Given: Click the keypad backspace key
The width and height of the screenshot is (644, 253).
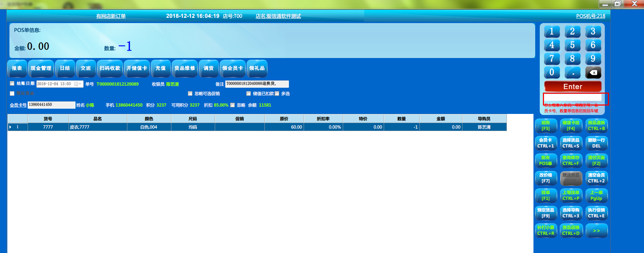Looking at the screenshot, I should coord(593,72).
